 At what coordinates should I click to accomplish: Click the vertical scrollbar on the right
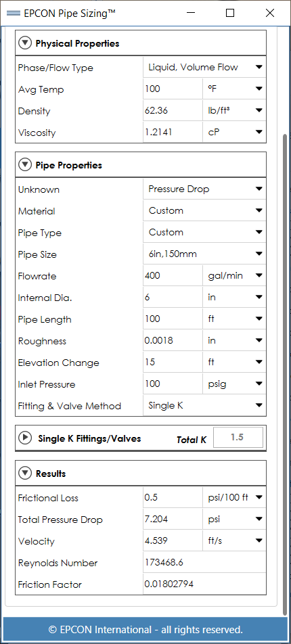pos(284,373)
